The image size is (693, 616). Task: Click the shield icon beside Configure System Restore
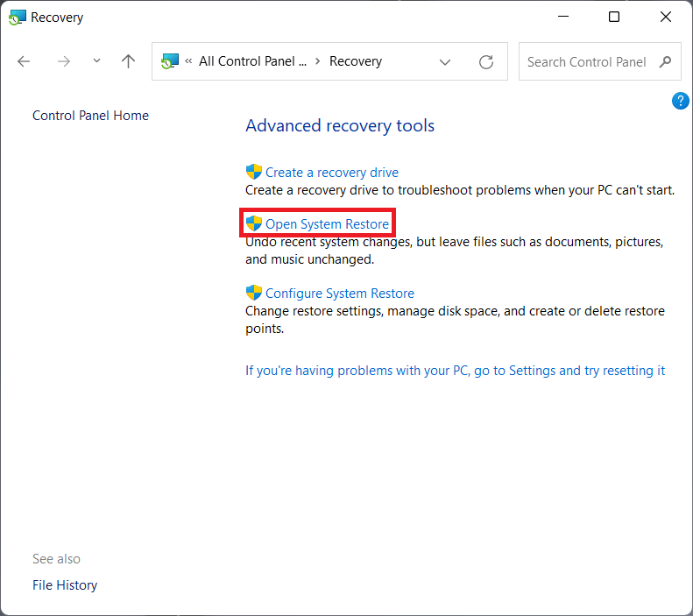(x=254, y=294)
